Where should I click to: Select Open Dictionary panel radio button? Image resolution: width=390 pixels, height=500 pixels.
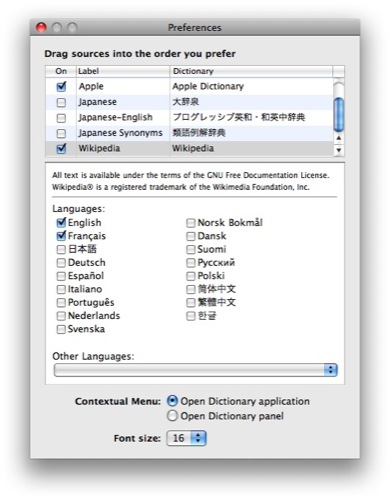(172, 416)
